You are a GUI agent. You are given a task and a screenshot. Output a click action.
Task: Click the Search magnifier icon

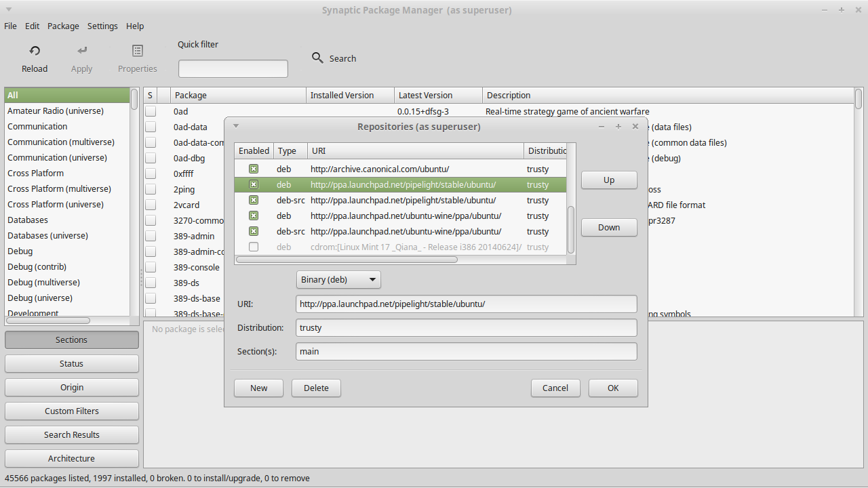317,58
